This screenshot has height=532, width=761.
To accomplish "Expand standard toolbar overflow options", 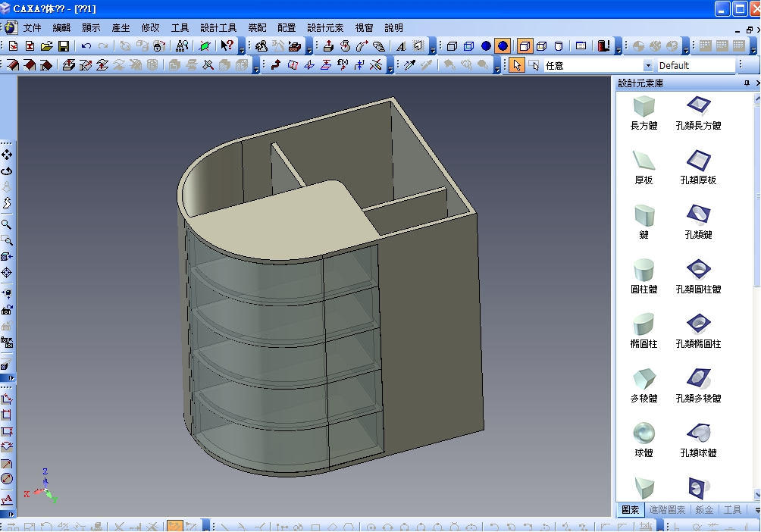I will [242, 46].
